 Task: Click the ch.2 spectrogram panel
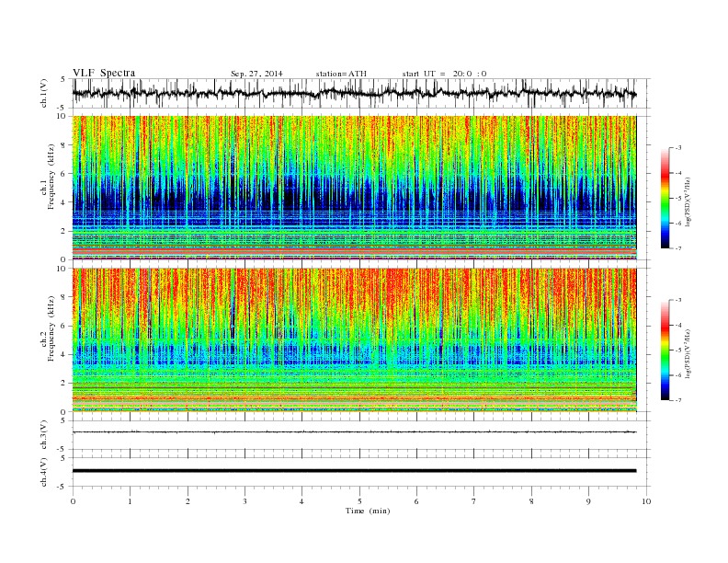coord(355,340)
